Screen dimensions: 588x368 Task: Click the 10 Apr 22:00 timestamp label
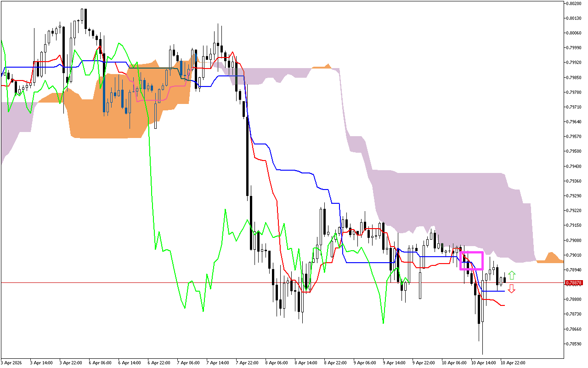point(514,362)
